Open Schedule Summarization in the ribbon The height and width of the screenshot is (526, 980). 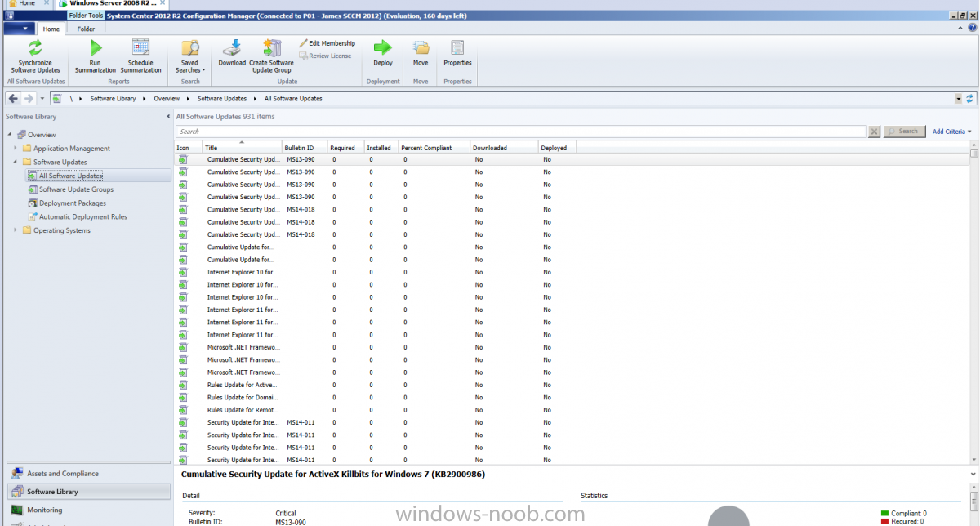tap(140, 56)
